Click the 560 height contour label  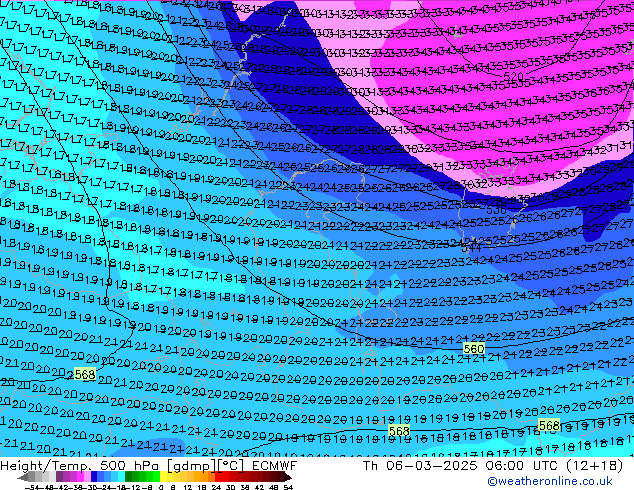[x=474, y=348]
